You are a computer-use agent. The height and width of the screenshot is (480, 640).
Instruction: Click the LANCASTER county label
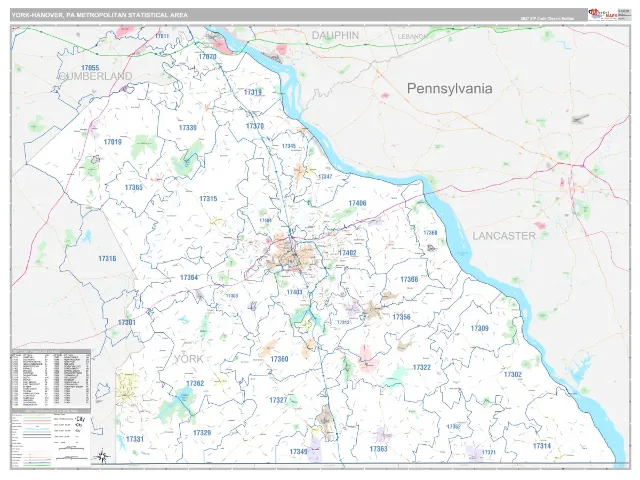coord(504,236)
